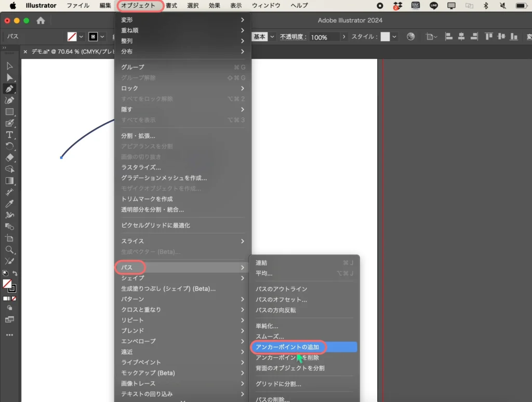Click the Home icon
This screenshot has width=532, height=402.
coord(41,21)
